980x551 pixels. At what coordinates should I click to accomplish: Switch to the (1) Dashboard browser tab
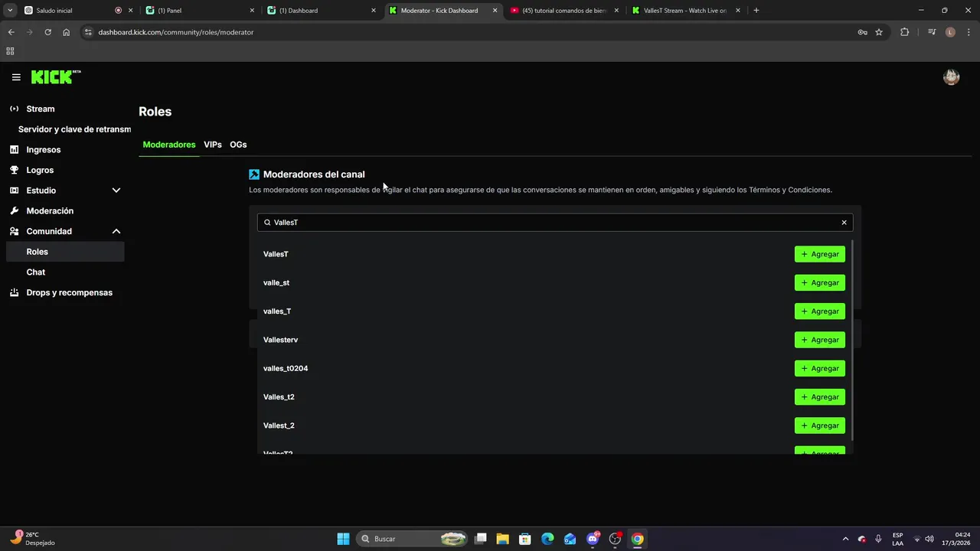(x=322, y=11)
